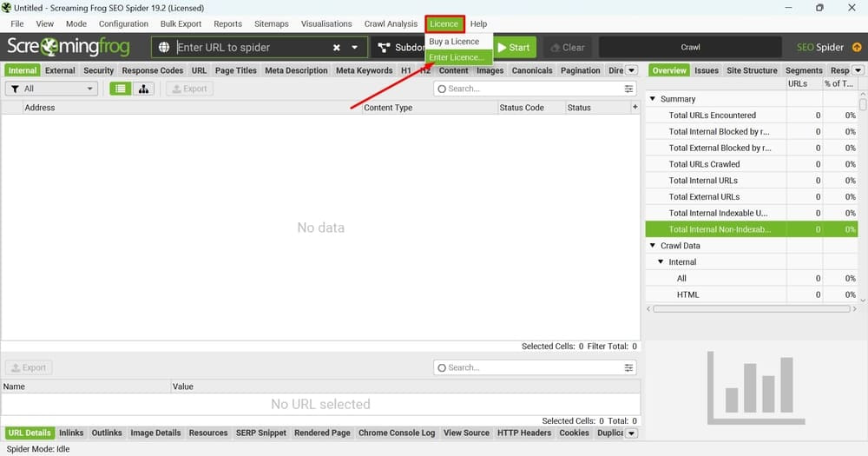Open the Canonicals tab
This screenshot has width=868, height=456.
(532, 70)
